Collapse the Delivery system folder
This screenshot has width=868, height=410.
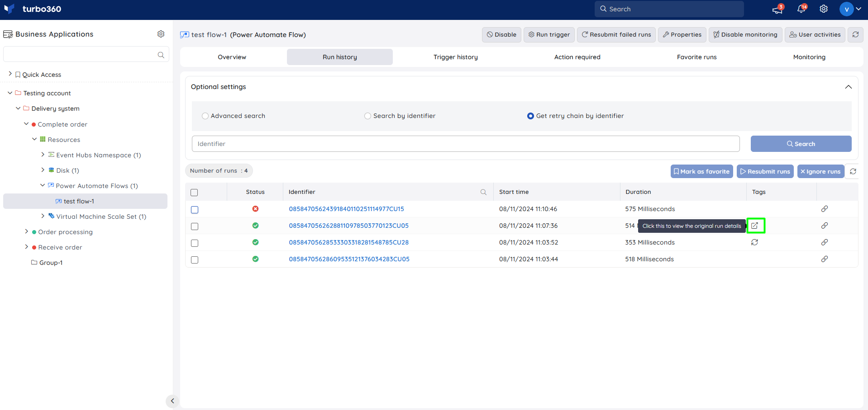click(x=18, y=108)
